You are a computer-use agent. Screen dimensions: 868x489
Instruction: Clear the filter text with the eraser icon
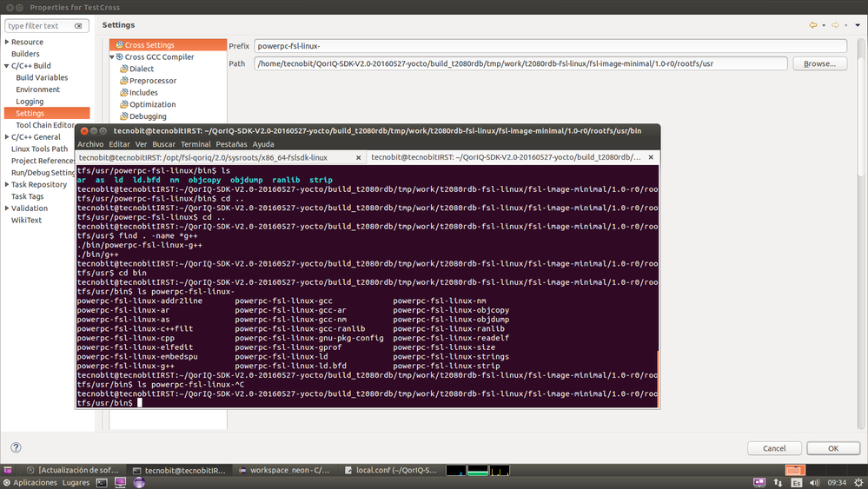(78, 26)
